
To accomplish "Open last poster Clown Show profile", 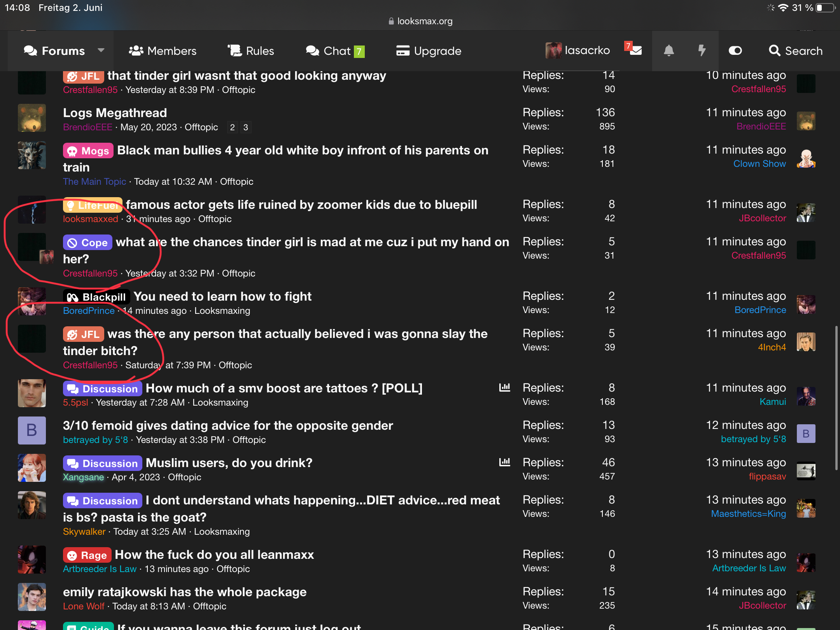I will click(759, 164).
